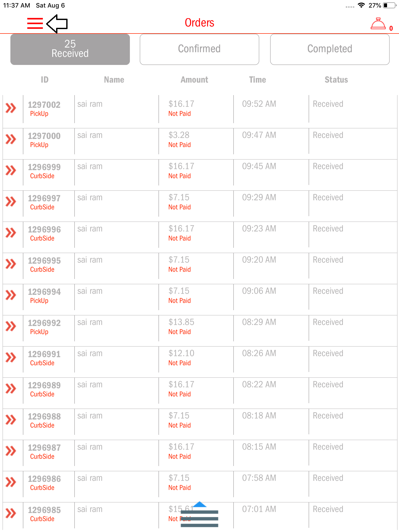Image resolution: width=399 pixels, height=532 pixels.
Task: Expand order 1296999 with double-chevron
Action: pos(11,170)
